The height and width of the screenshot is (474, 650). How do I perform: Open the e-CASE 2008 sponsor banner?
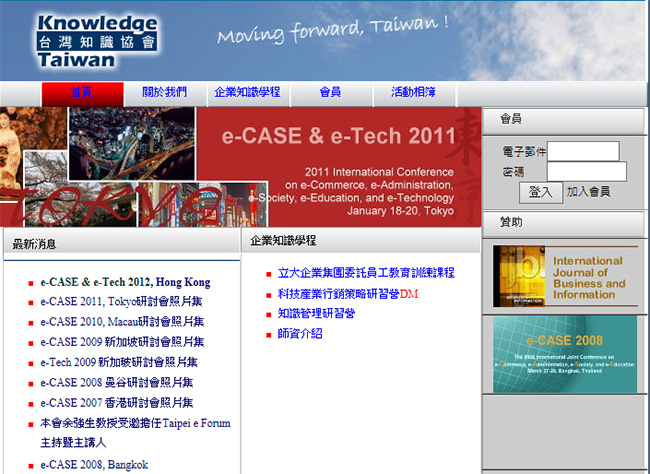click(565, 354)
